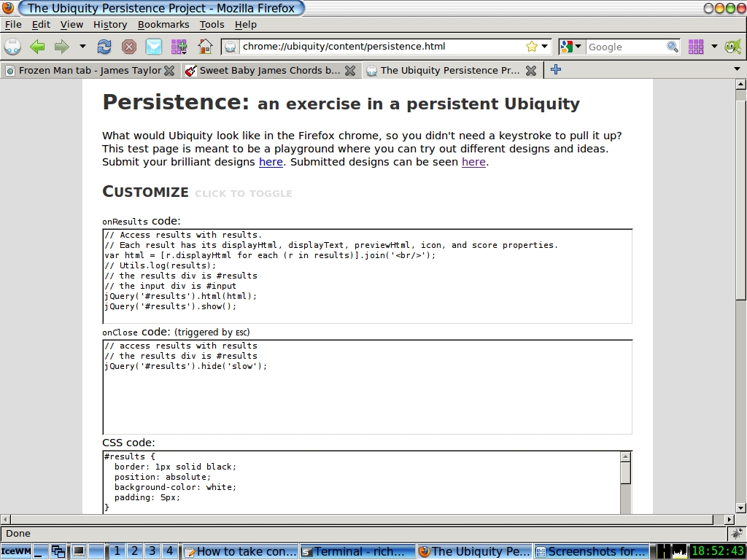
Task: Open the list all tabs dropdown
Action: (x=737, y=69)
